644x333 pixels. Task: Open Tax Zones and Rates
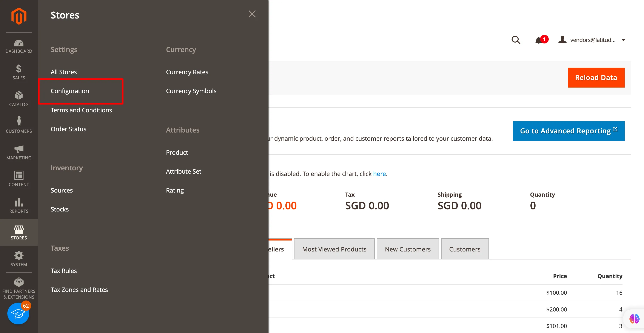(79, 290)
